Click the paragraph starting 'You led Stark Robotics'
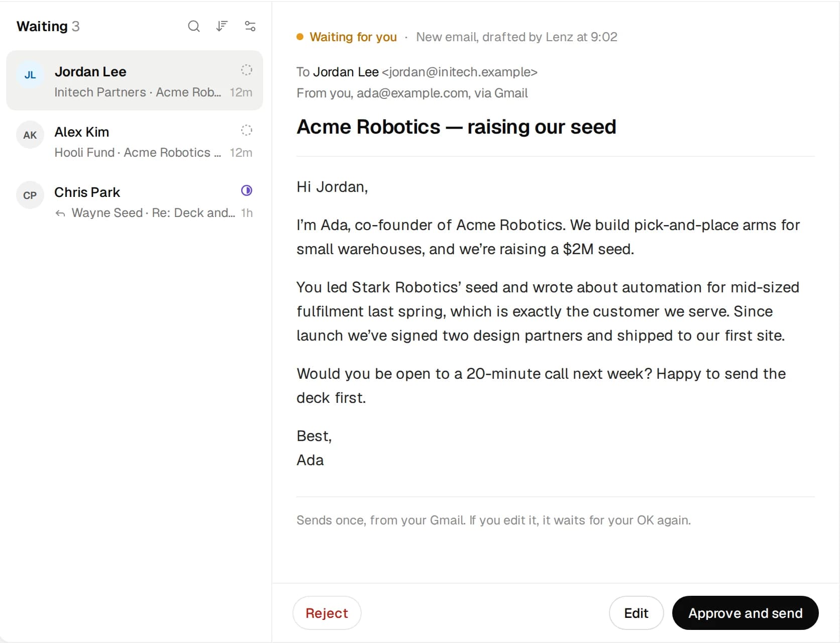Viewport: 840px width, 643px height. tap(548, 311)
